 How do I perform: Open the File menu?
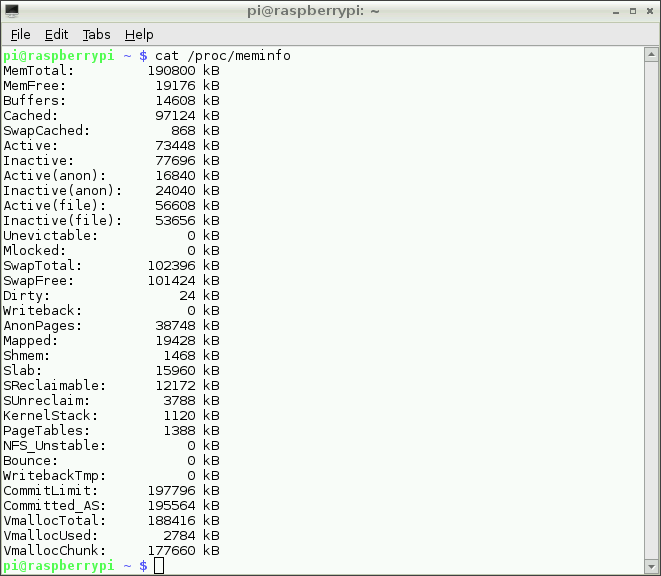[20, 34]
